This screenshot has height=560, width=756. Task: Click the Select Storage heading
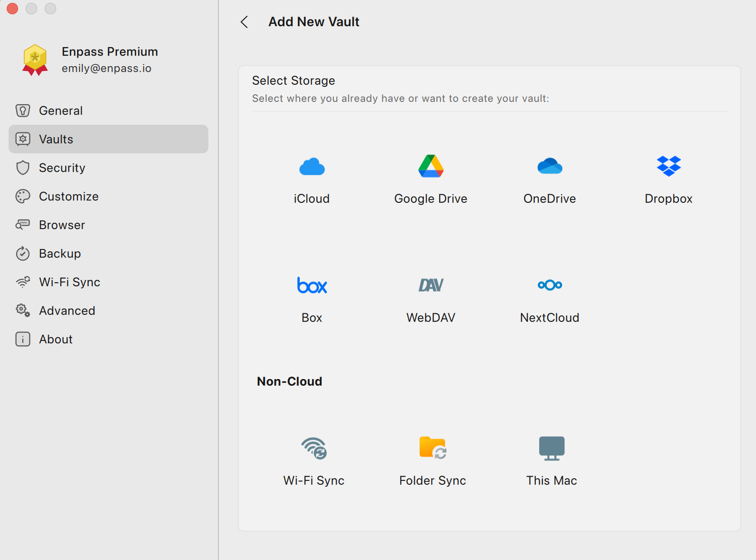[x=294, y=80]
